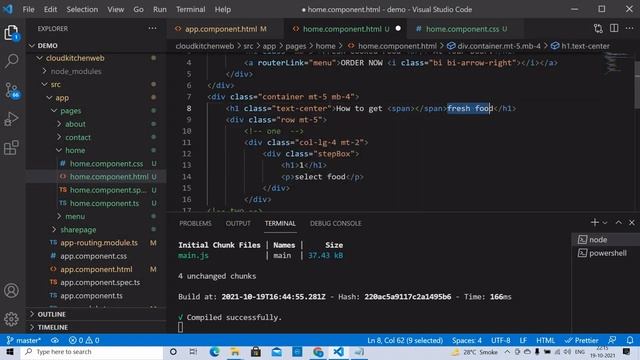
Task: Open home.component.css in file tree
Action: tap(96, 164)
